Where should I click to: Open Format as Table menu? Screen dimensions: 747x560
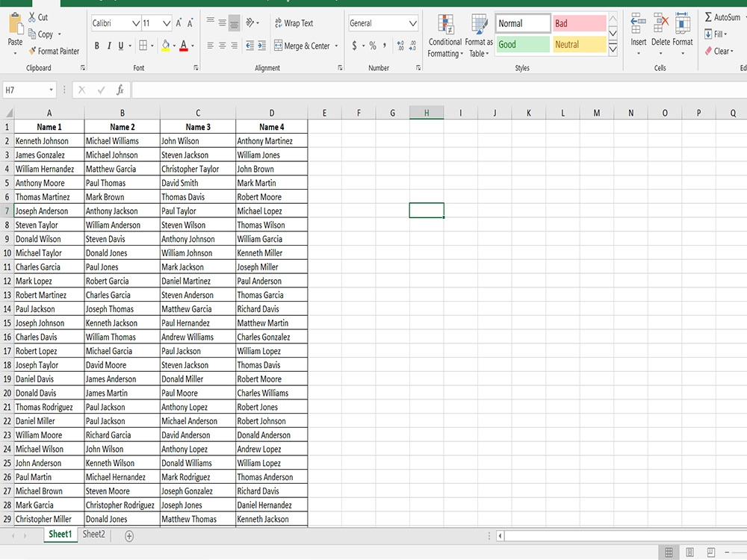point(479,36)
